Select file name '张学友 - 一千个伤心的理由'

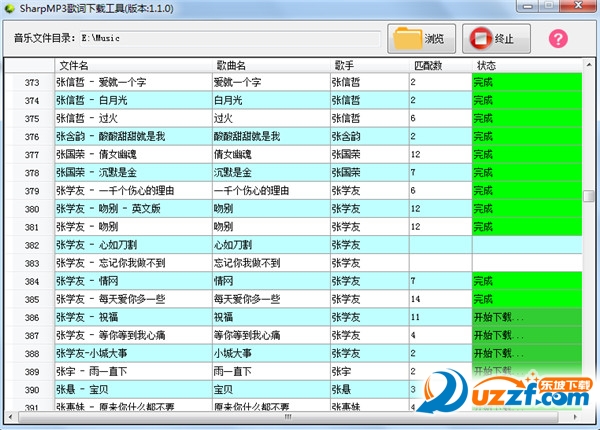134,191
